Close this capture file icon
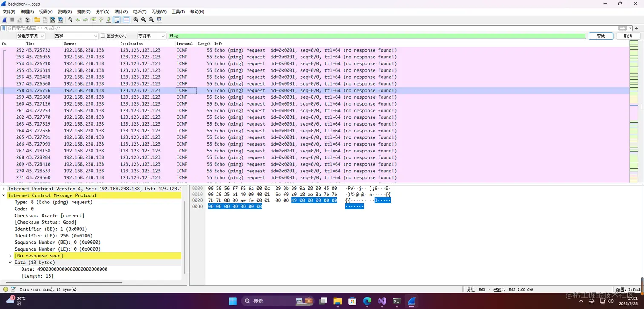The width and height of the screenshot is (644, 309). pyautogui.click(x=52, y=20)
